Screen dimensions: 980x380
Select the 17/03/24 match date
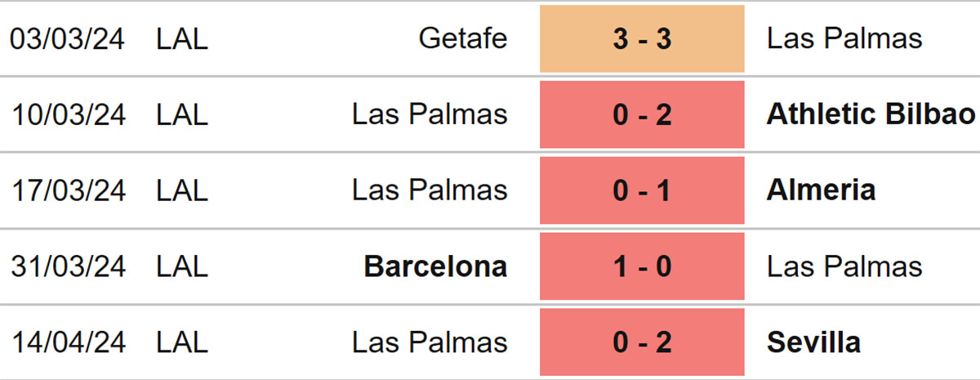(x=68, y=190)
